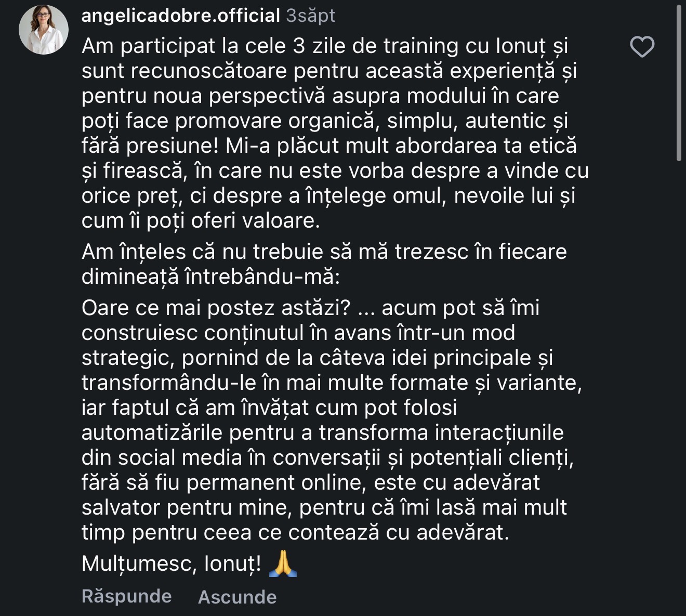
Task: Reply using the Răspunde button
Action: 126,596
